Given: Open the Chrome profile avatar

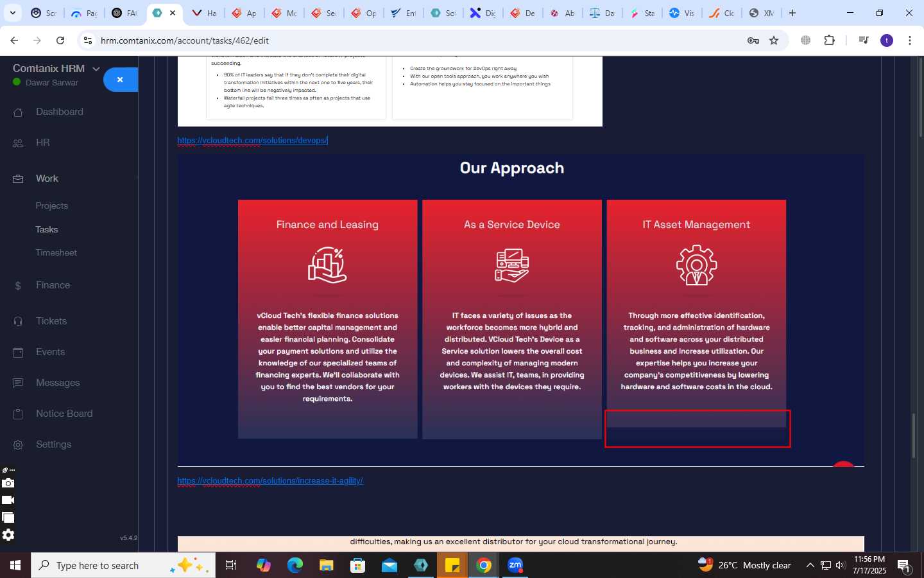Looking at the screenshot, I should point(887,40).
